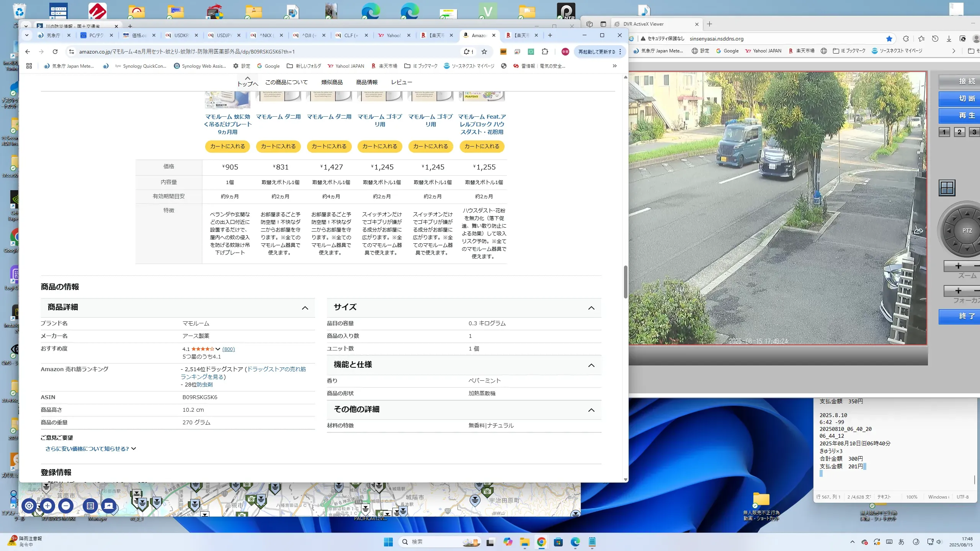Collapse the 機能と仕様 section

pyautogui.click(x=591, y=365)
